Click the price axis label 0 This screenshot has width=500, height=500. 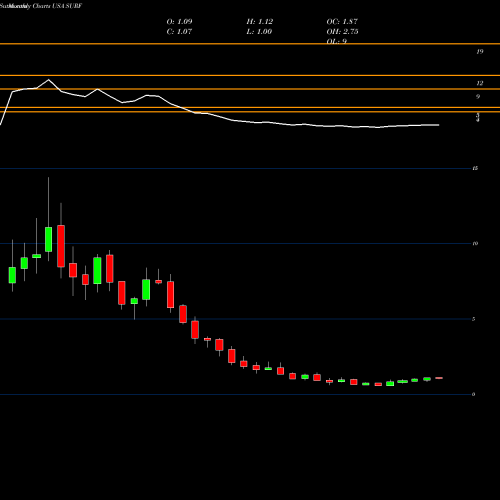coord(474,395)
